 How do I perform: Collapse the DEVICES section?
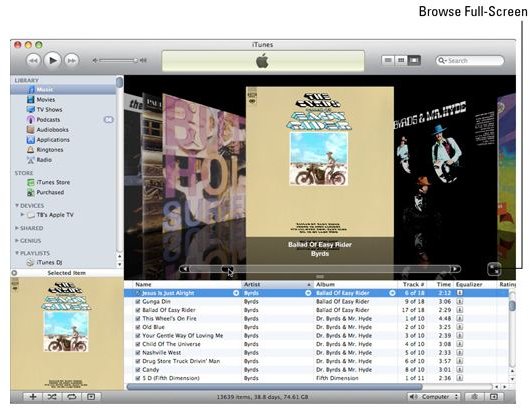tap(17, 206)
